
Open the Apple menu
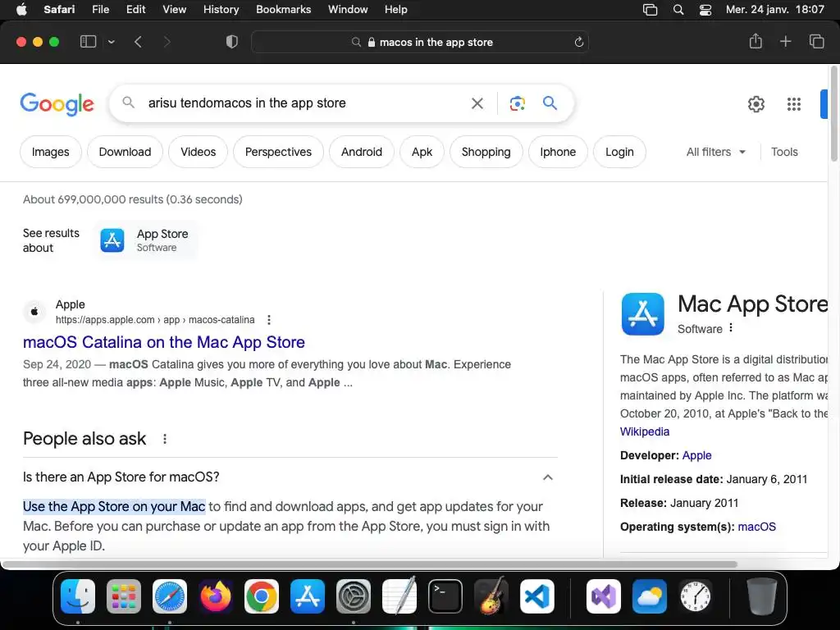21,10
